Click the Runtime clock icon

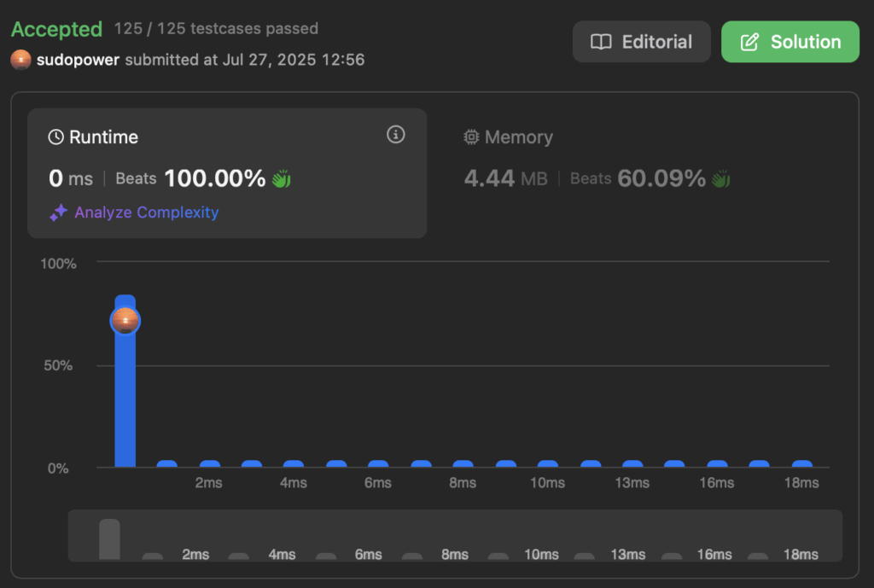55,137
